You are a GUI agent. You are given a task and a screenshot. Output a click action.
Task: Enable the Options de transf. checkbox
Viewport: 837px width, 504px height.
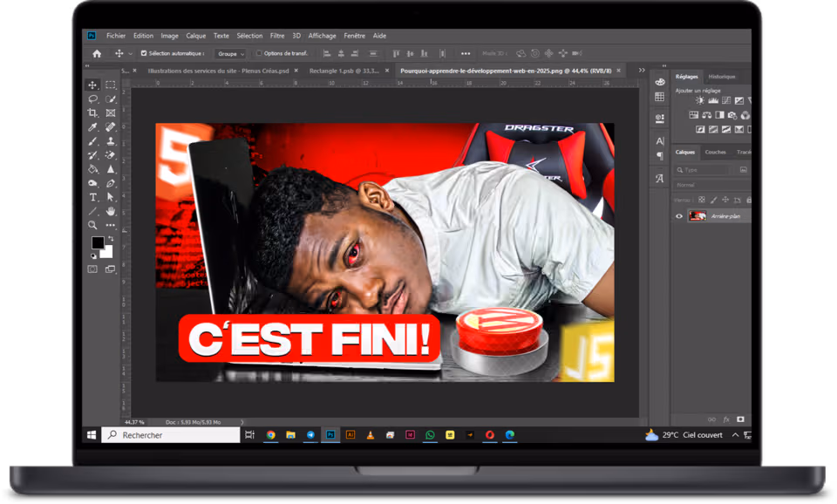click(x=259, y=53)
